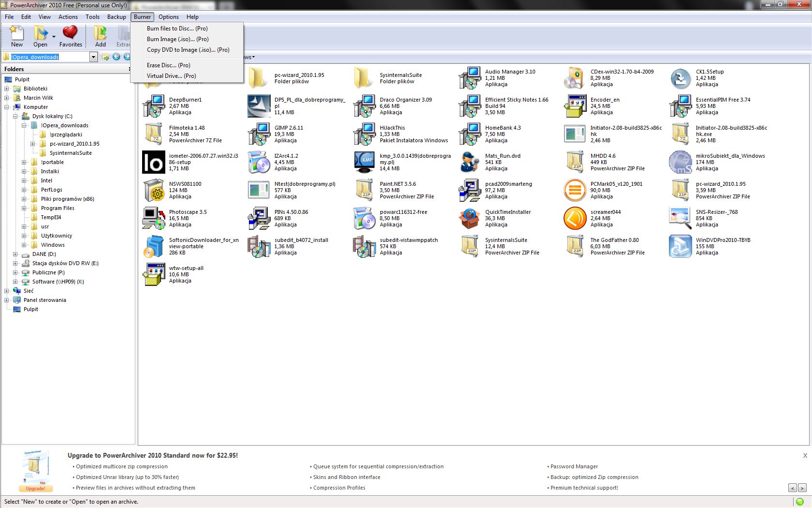Viewport: 812px width, 508px height.
Task: Choose Burn files to Disc... (Pro)
Action: pyautogui.click(x=187, y=29)
